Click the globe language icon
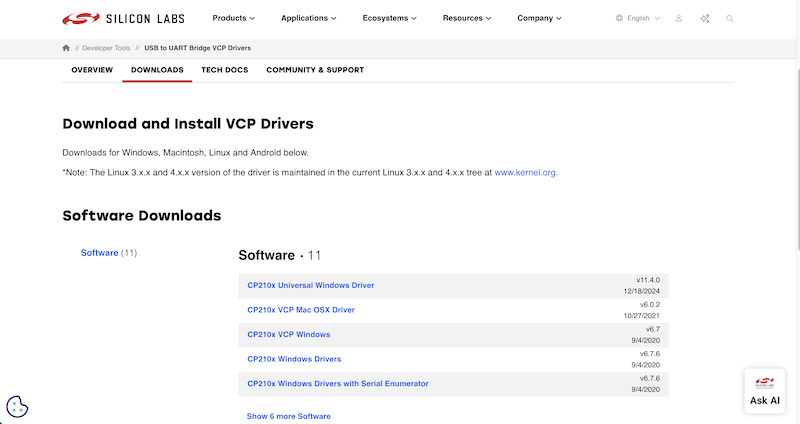The height and width of the screenshot is (424, 800). pos(619,18)
